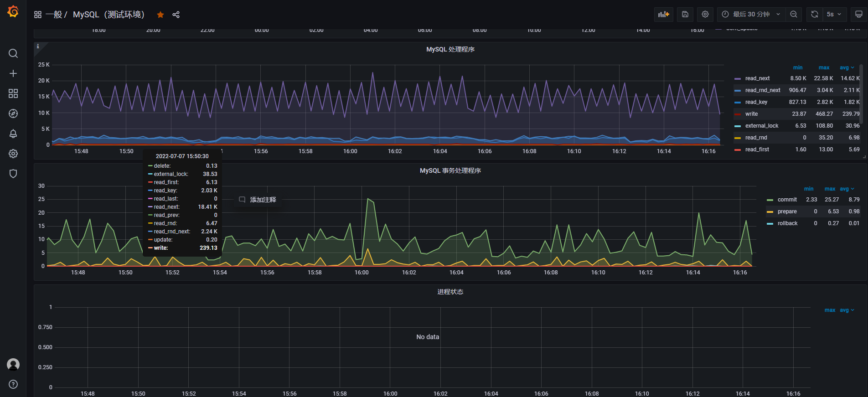Open MySQL 事务处理程序 panel title menu

tap(450, 170)
